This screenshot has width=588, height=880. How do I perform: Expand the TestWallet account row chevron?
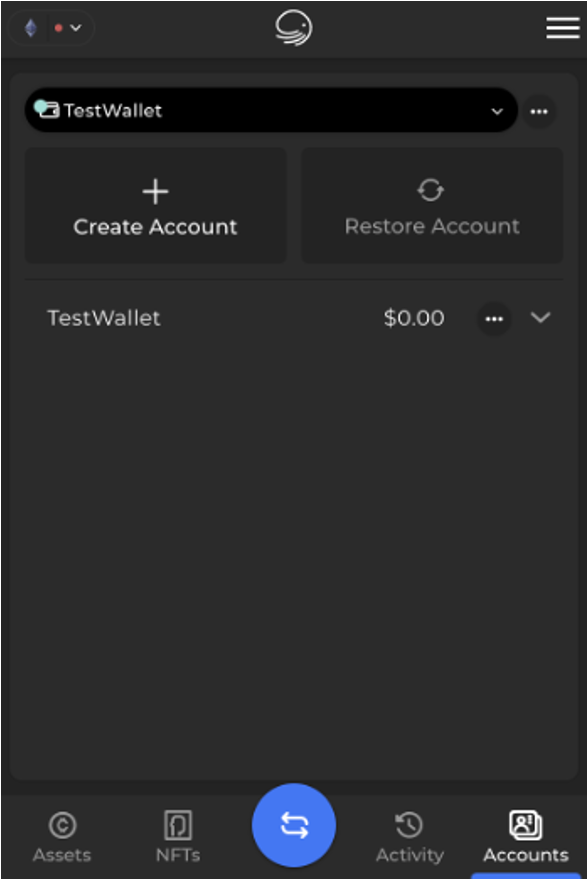(x=540, y=318)
